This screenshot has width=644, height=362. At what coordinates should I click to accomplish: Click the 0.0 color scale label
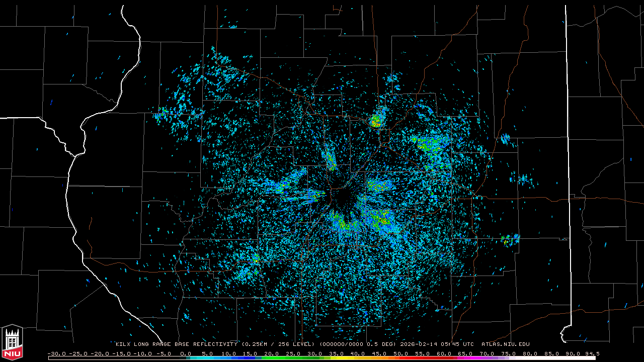pyautogui.click(x=186, y=353)
